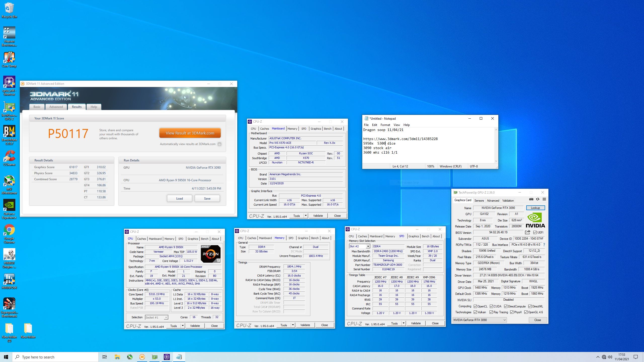
Task: Toggle the UEFI checkbox in GPU-Z
Action: pyautogui.click(x=535, y=233)
